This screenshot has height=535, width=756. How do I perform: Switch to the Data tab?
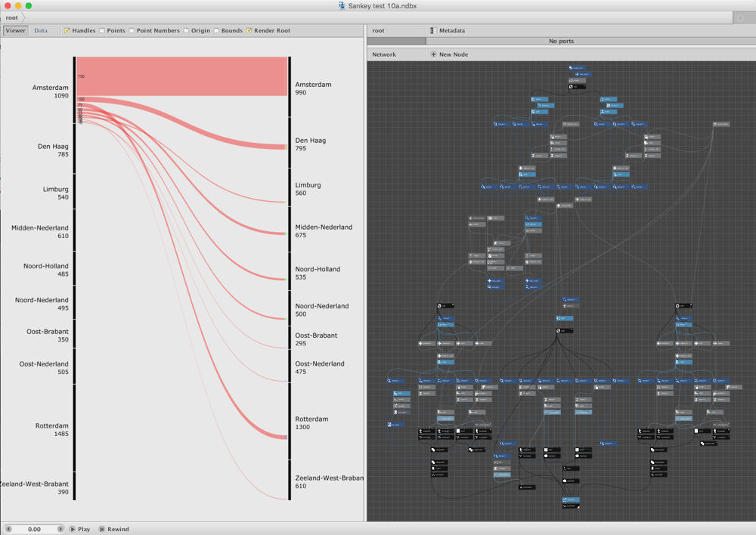pyautogui.click(x=41, y=30)
